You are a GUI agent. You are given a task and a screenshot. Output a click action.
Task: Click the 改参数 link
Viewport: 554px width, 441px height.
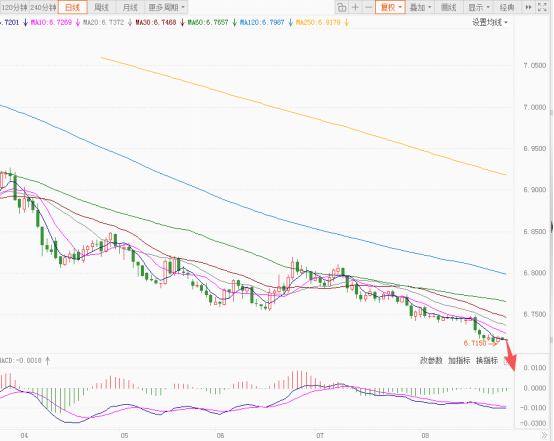(x=431, y=360)
